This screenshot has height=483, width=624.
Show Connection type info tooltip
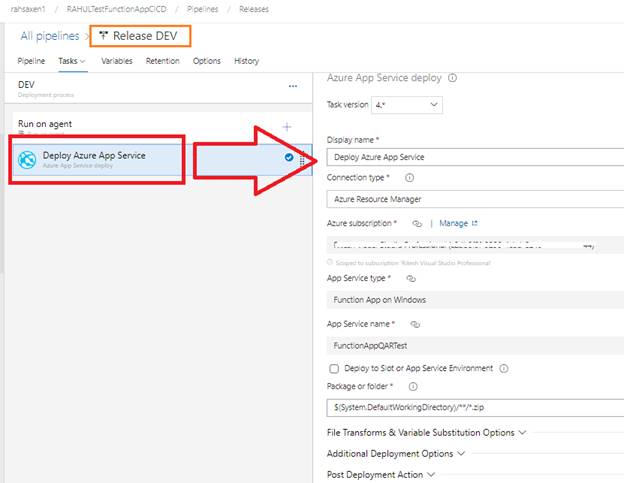(409, 177)
